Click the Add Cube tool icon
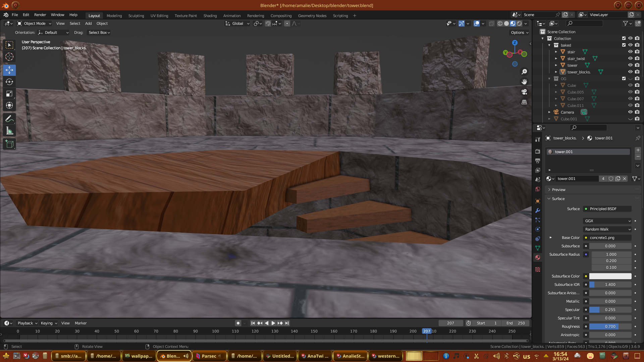 coord(9,144)
